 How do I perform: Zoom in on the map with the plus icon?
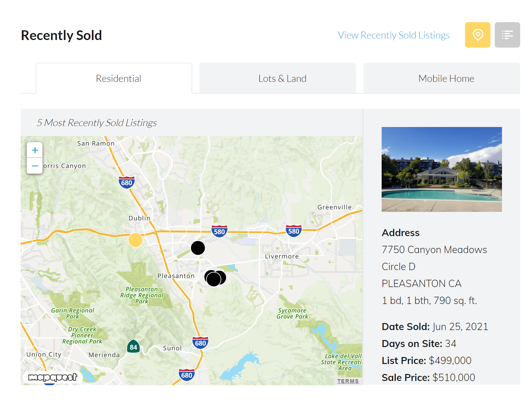(x=35, y=150)
